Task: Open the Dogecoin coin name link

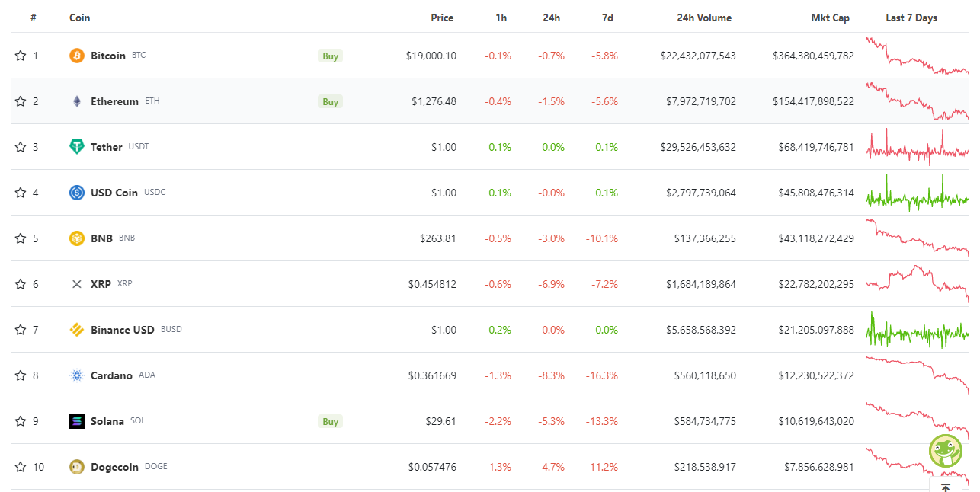Action: 114,467
